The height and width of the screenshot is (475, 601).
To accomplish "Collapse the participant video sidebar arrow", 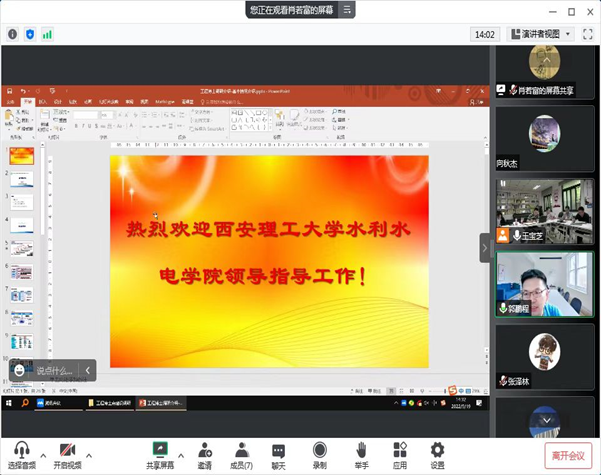I will [485, 247].
